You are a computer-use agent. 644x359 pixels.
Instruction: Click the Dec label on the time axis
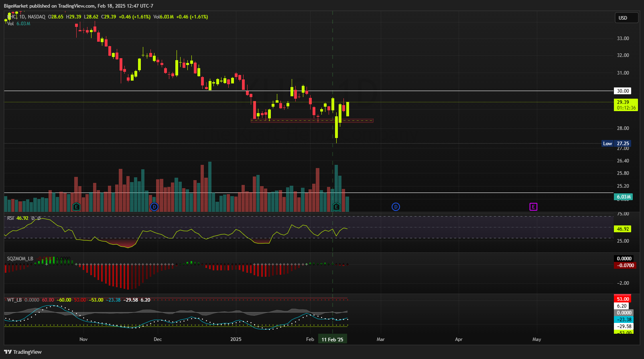point(158,339)
